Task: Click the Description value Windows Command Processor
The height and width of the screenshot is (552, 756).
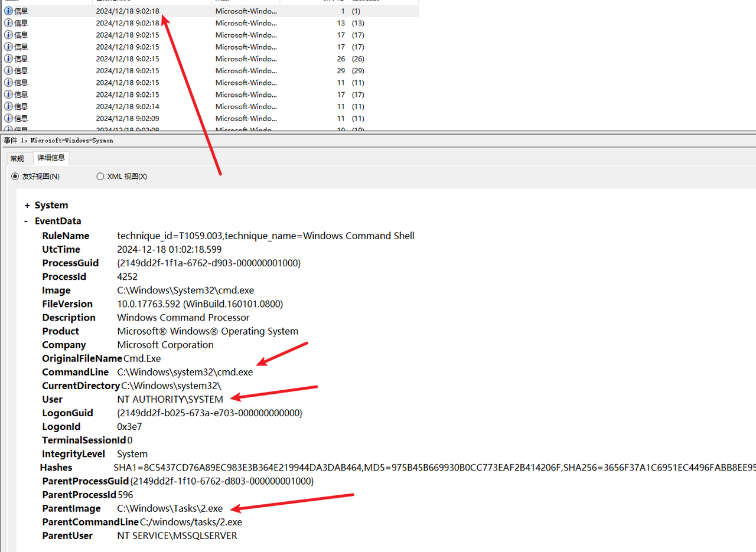Action: point(183,318)
